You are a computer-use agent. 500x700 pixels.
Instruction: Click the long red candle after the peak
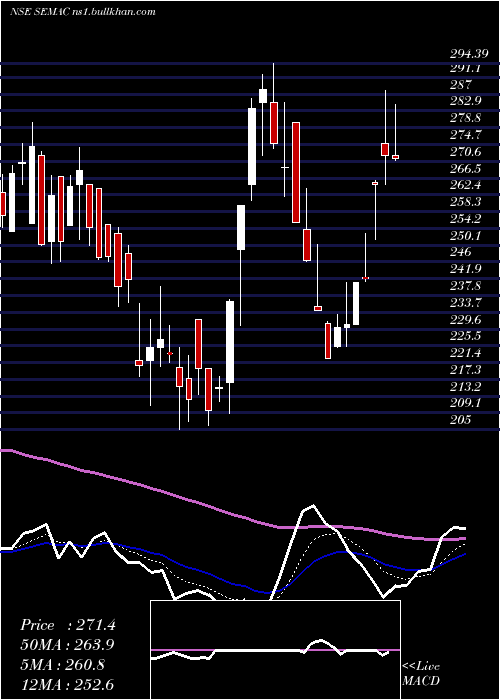(x=296, y=172)
